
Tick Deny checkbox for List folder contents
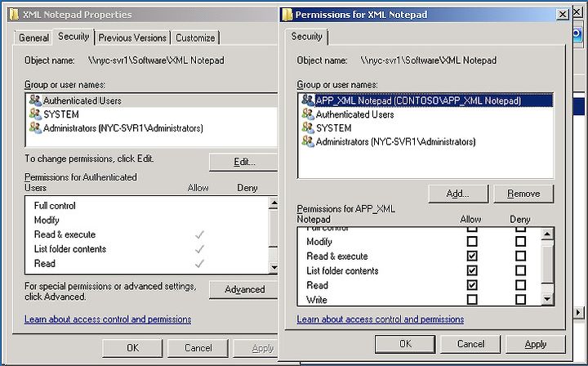520,270
